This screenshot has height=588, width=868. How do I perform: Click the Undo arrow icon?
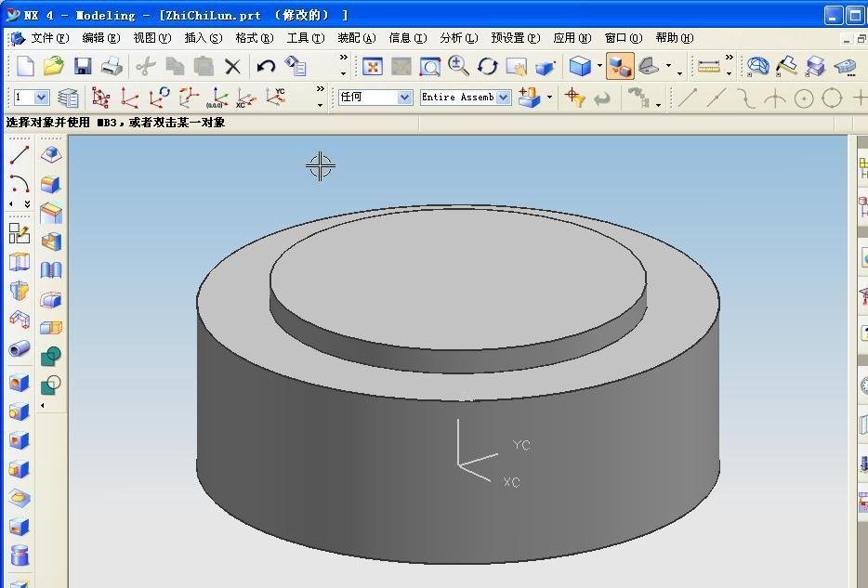coord(266,66)
